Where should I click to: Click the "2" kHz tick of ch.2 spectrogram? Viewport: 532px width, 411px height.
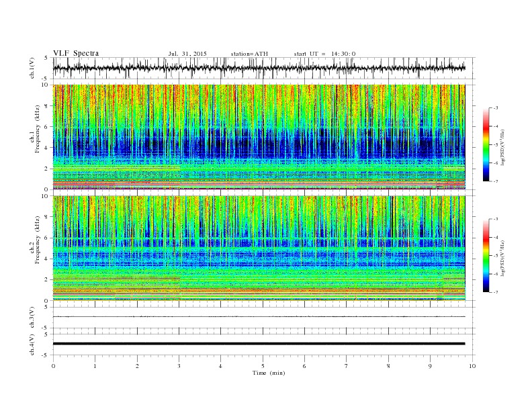tap(46, 280)
